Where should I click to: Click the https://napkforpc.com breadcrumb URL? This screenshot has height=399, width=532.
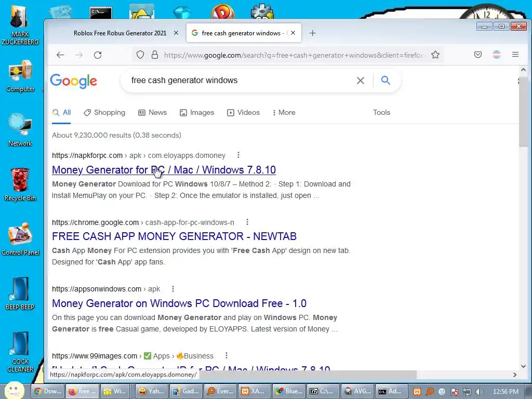87,155
